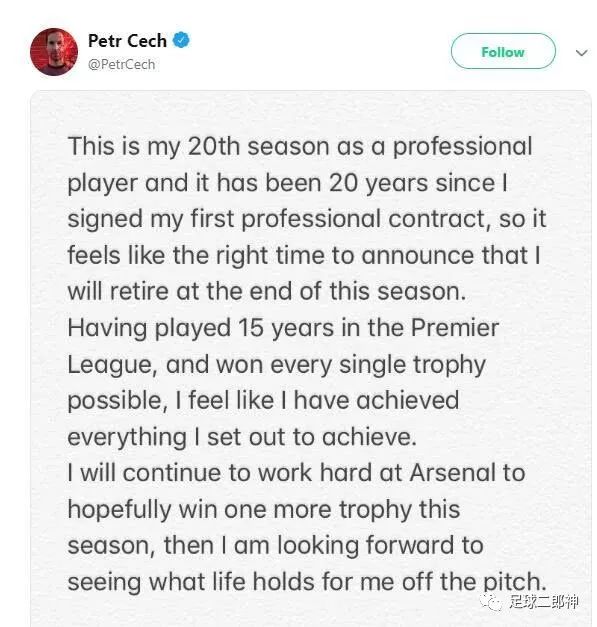Open the tweet options chevron
The height and width of the screenshot is (627, 597).
pos(581,52)
